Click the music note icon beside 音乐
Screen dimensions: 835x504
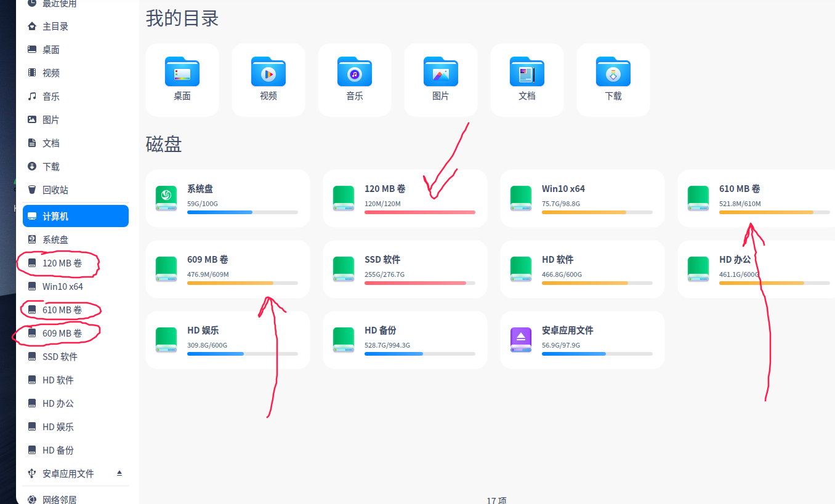click(x=32, y=96)
